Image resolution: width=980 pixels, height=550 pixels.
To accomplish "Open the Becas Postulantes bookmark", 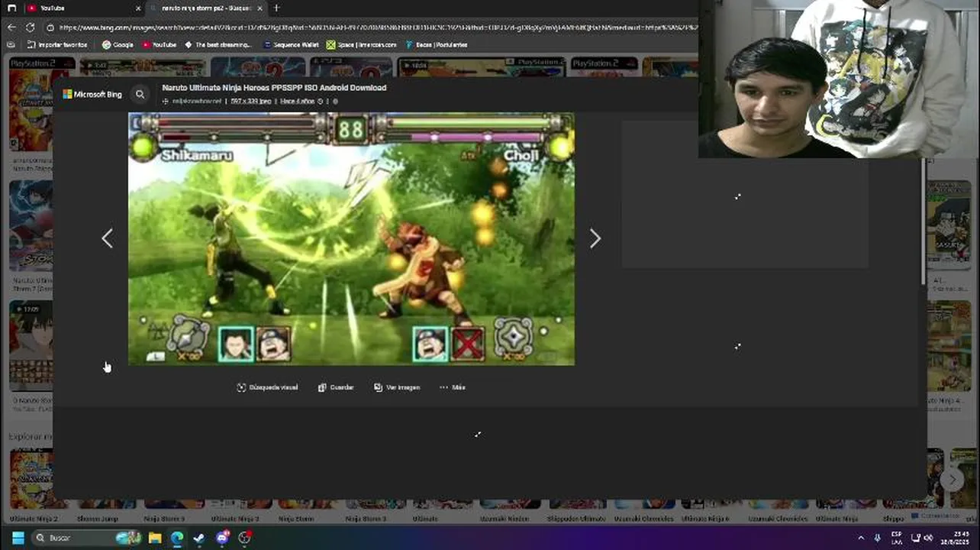I will (437, 44).
